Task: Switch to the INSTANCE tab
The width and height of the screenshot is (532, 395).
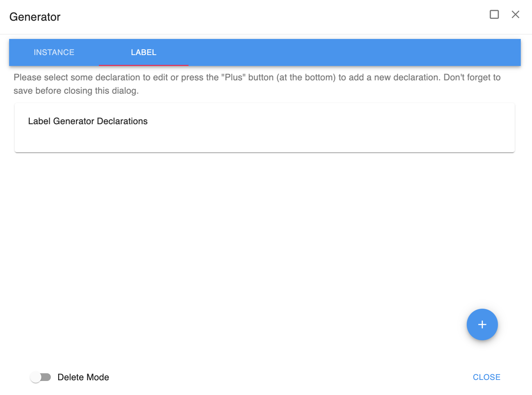Action: (54, 52)
